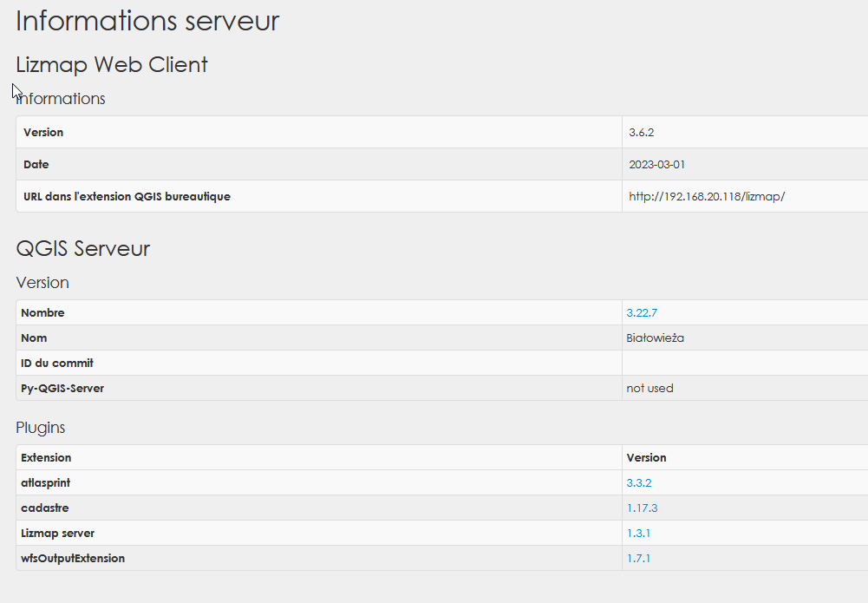
Task: Click the Informations serveur page title
Action: [x=147, y=21]
